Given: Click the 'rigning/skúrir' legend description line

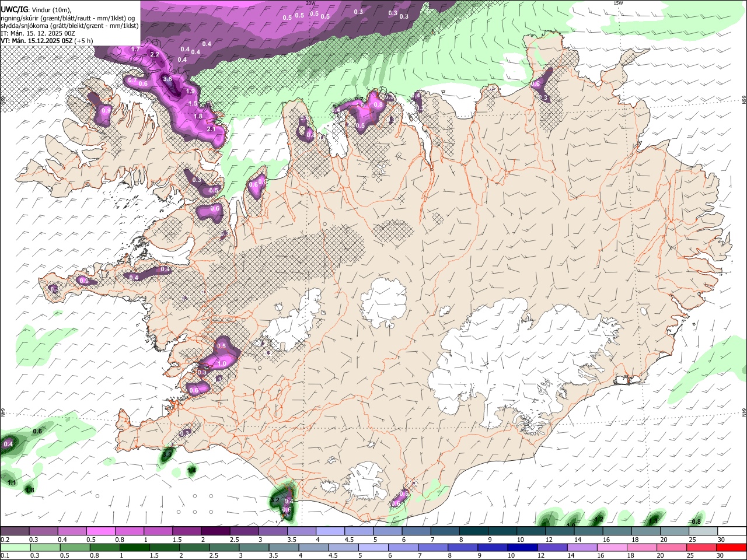Looking at the screenshot, I should [x=68, y=17].
